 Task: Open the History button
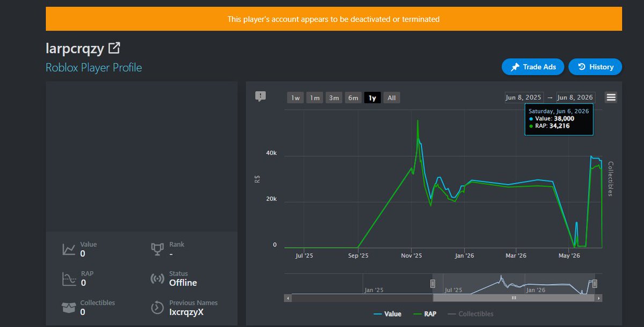(595, 67)
